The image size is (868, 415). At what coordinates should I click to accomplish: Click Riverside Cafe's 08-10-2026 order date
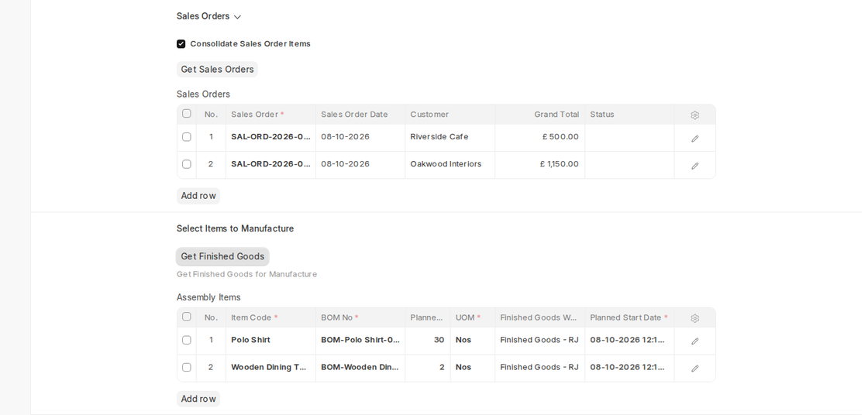point(360,137)
